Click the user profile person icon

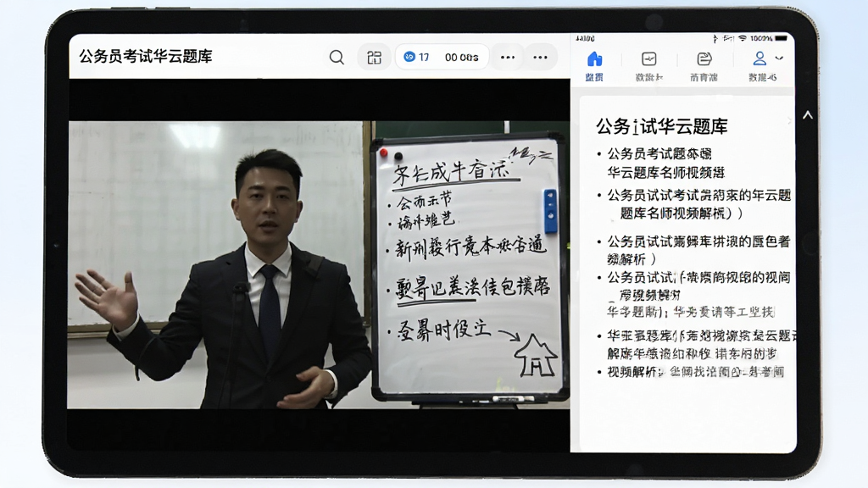[x=759, y=58]
